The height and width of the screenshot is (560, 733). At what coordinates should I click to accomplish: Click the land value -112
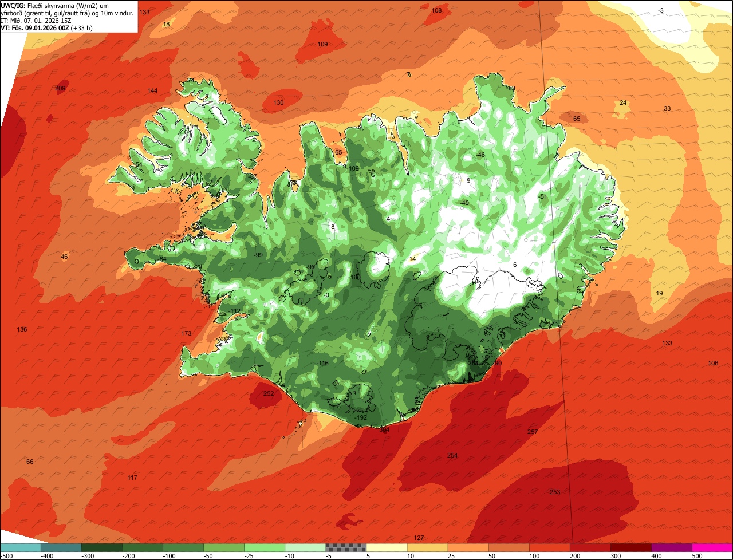click(x=235, y=311)
